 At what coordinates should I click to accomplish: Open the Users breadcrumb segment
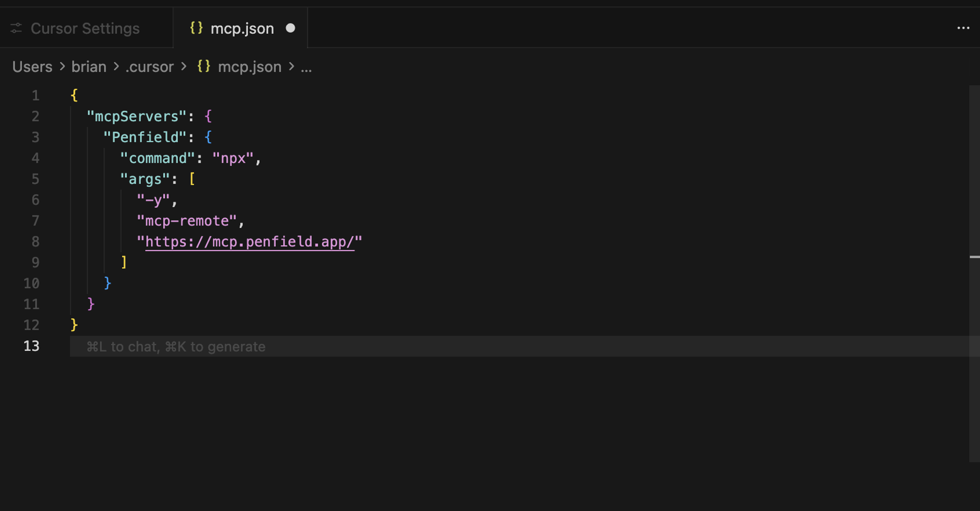[x=32, y=67]
